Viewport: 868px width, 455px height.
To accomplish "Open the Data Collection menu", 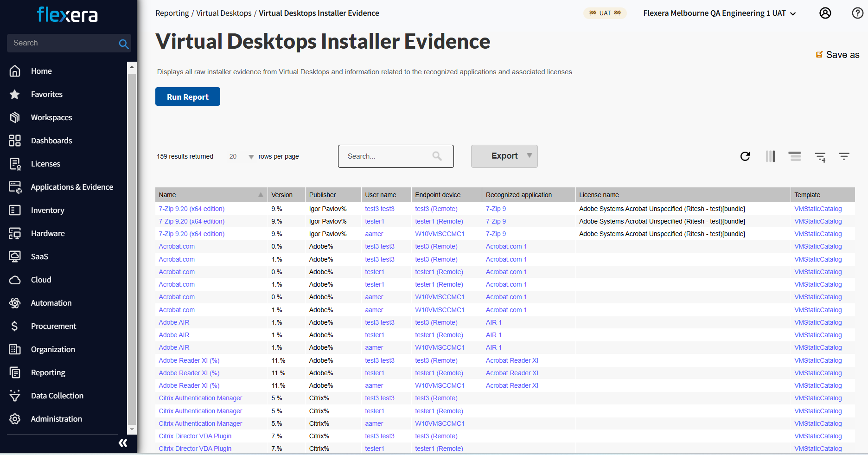I will pyautogui.click(x=57, y=396).
